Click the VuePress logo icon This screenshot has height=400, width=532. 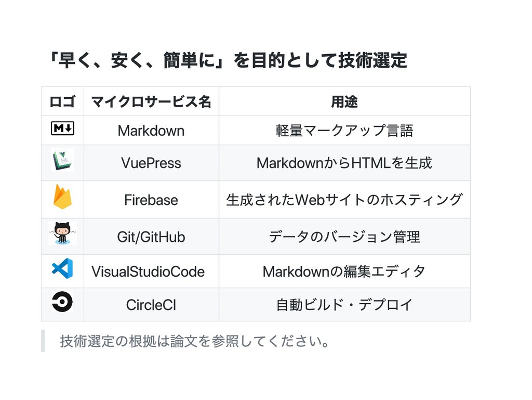[62, 160]
